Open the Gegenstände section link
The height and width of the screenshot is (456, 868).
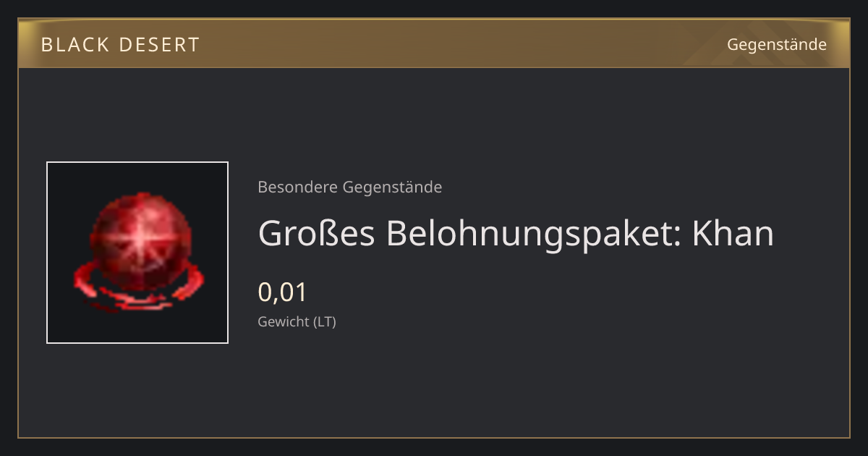pos(776,45)
